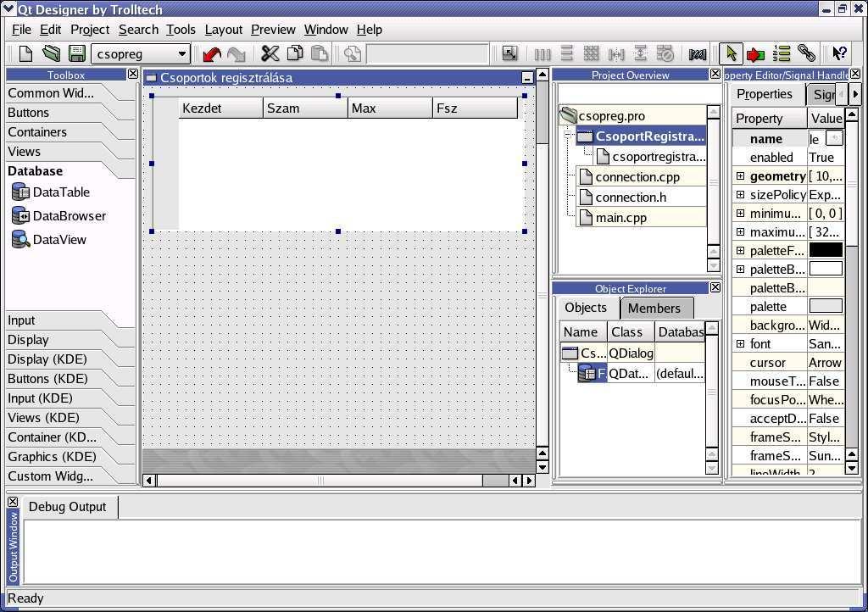Select the Objects tab in Object Explorer
868x612 pixels.
587,308
